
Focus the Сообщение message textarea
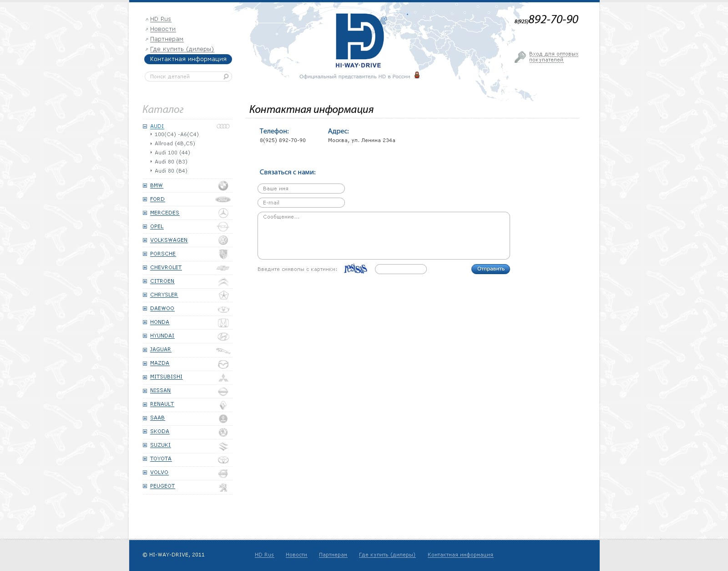pyautogui.click(x=384, y=235)
